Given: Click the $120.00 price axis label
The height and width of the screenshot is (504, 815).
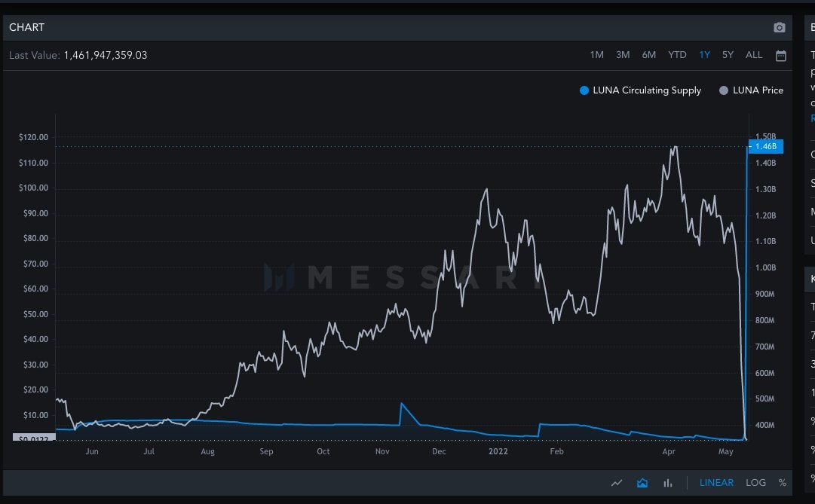Looking at the screenshot, I should click(33, 137).
